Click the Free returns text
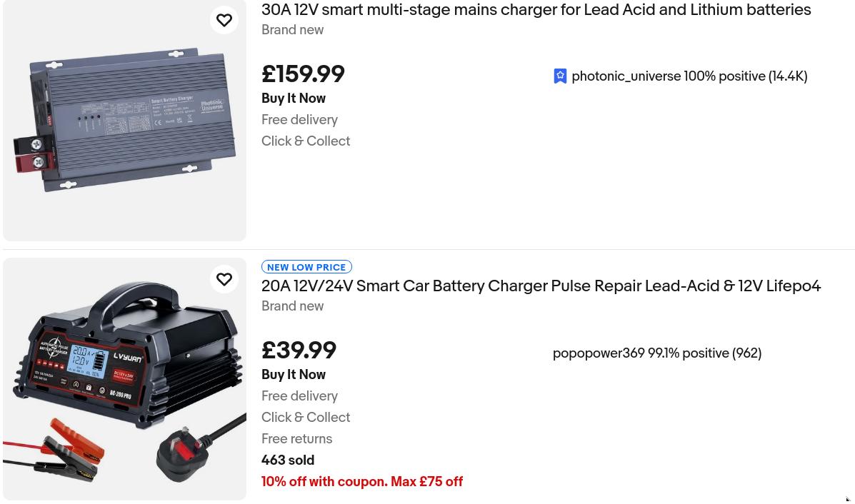855x504 pixels. click(296, 439)
